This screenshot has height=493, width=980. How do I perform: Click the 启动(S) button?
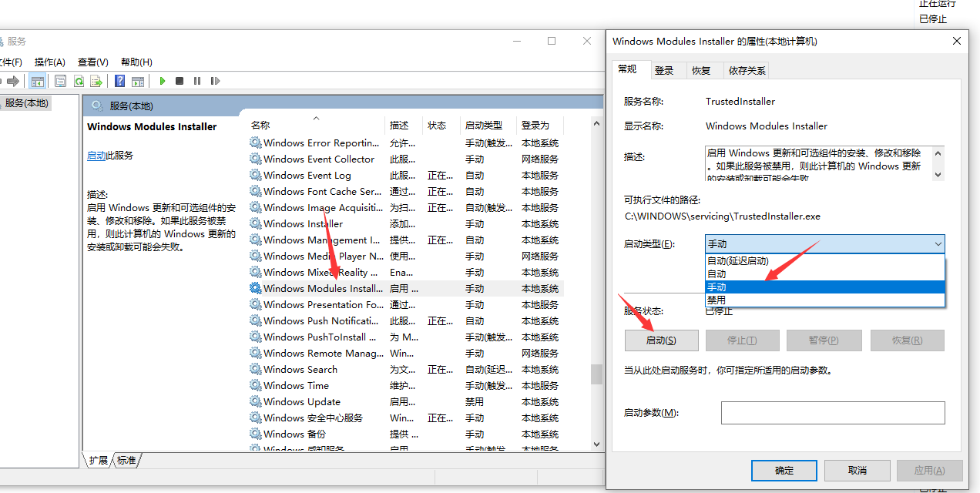[661, 340]
